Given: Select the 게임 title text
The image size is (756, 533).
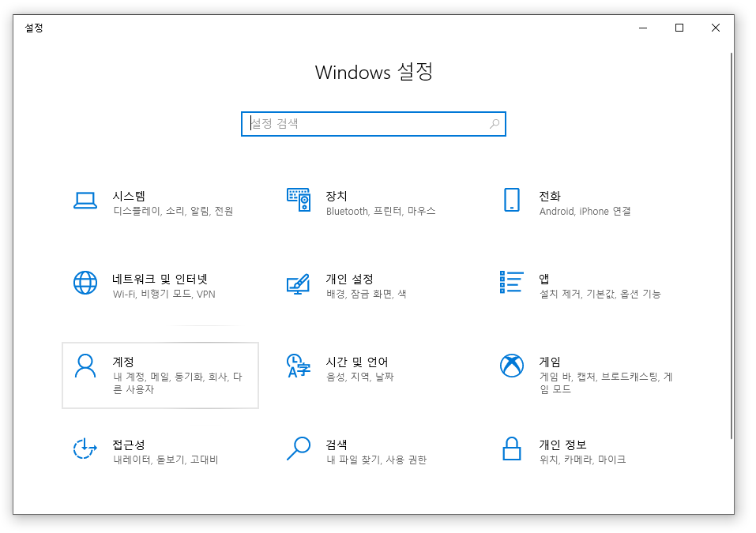Looking at the screenshot, I should tap(550, 362).
